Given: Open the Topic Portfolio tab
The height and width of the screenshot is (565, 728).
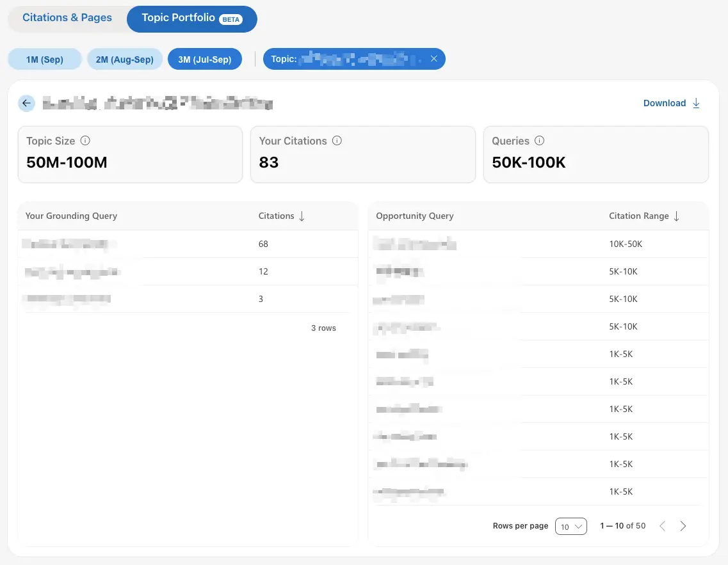Looking at the screenshot, I should [191, 19].
